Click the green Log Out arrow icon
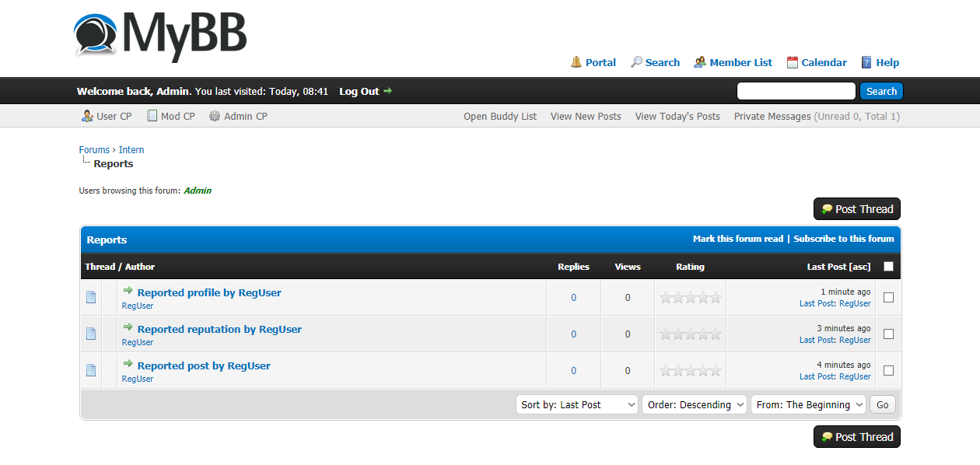The width and height of the screenshot is (980, 465). point(388,91)
